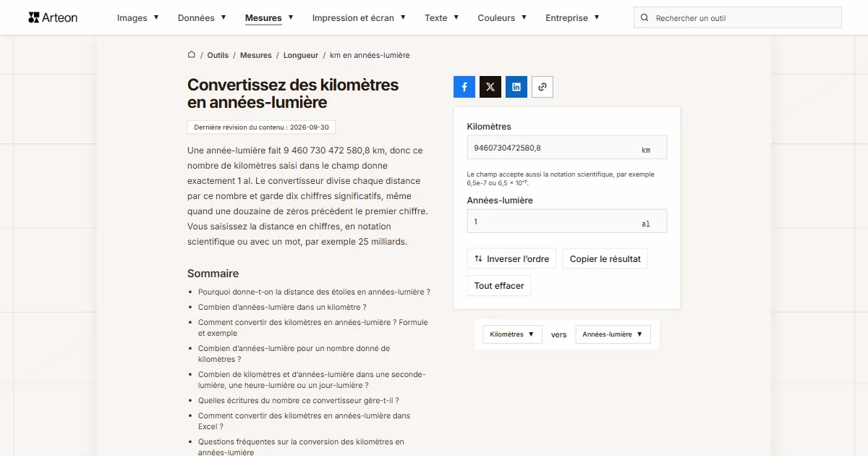The image size is (868, 456).
Task: Click the Inverser l'ordre button
Action: point(511,258)
